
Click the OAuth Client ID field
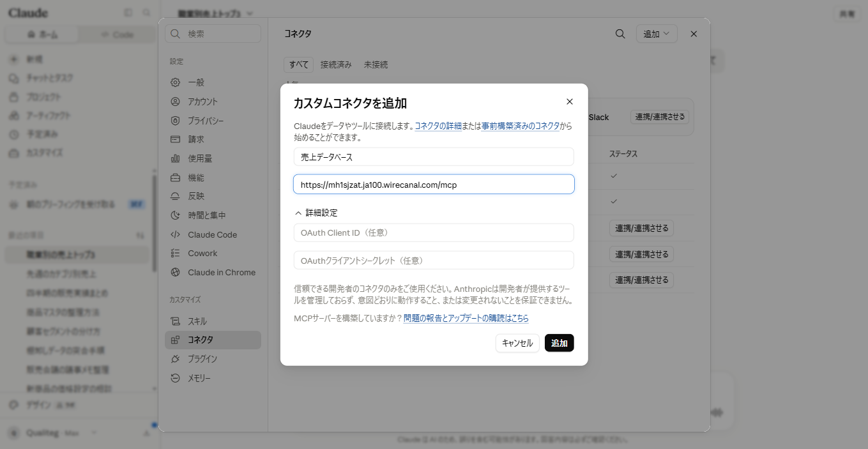coord(434,232)
